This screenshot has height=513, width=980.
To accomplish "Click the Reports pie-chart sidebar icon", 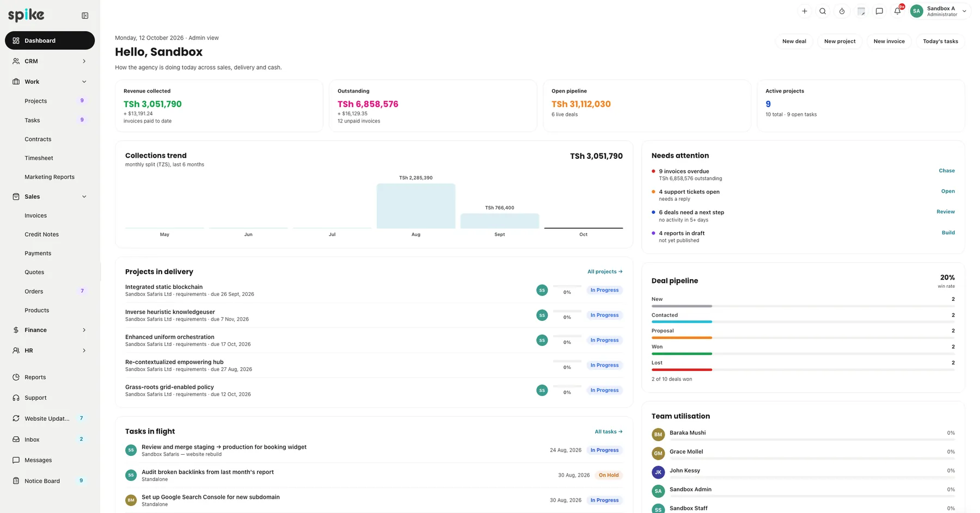I will coord(16,377).
